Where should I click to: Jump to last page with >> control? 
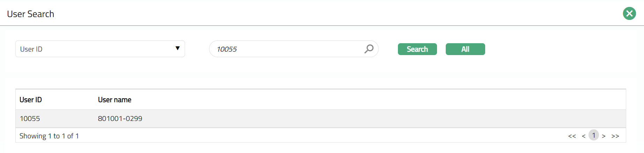tap(615, 136)
